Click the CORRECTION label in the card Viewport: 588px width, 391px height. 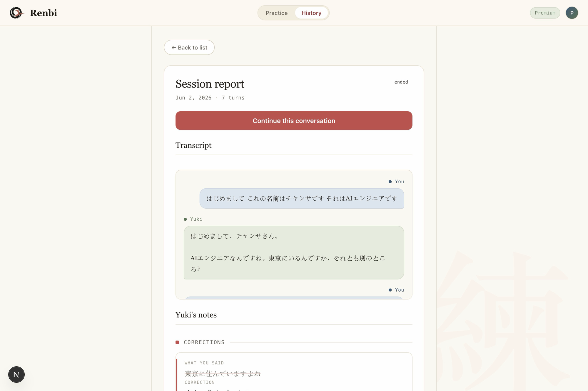pos(200,382)
